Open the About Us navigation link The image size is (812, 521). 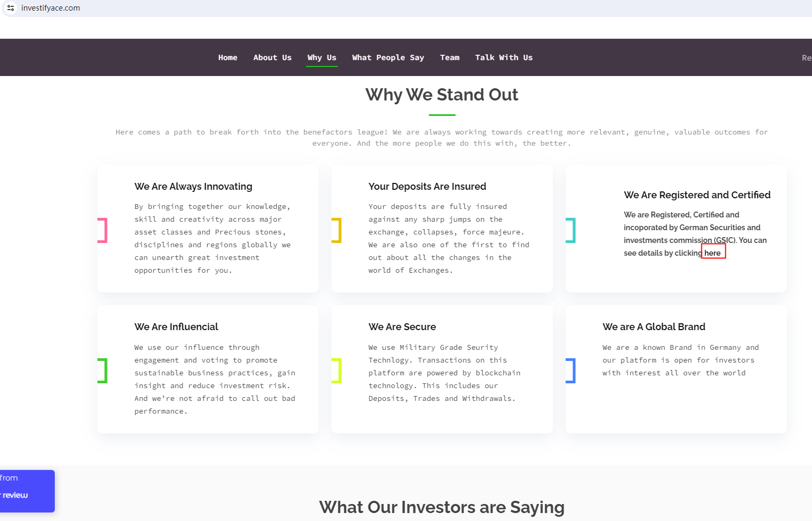point(272,57)
